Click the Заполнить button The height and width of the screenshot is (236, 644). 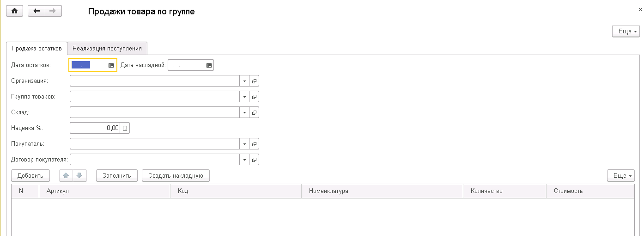[117, 176]
